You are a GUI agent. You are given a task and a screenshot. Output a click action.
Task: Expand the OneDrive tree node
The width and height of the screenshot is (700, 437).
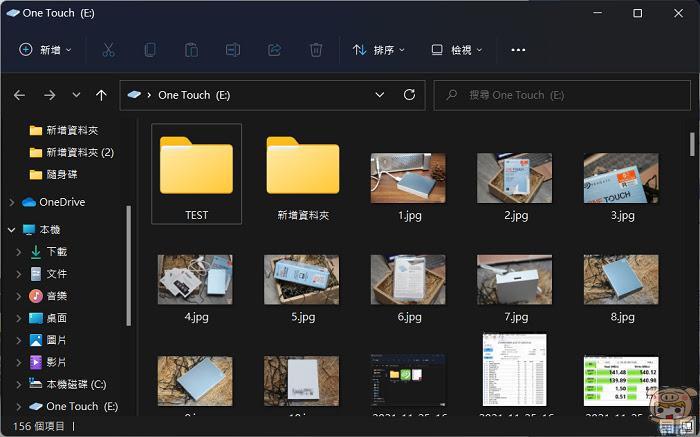pyautogui.click(x=12, y=202)
